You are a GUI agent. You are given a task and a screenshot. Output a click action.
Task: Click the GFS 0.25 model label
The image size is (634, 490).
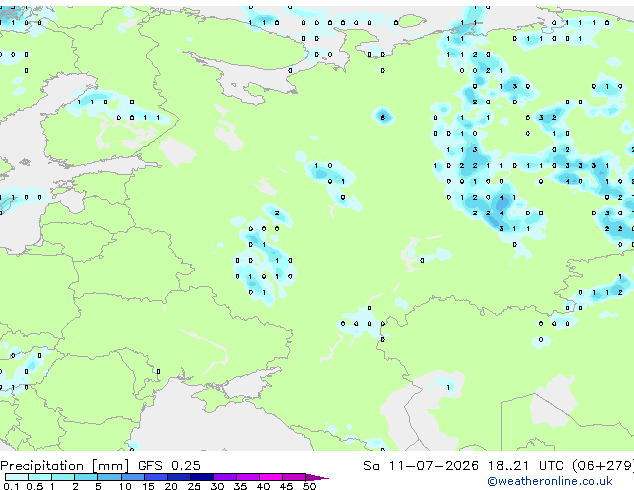pyautogui.click(x=169, y=466)
